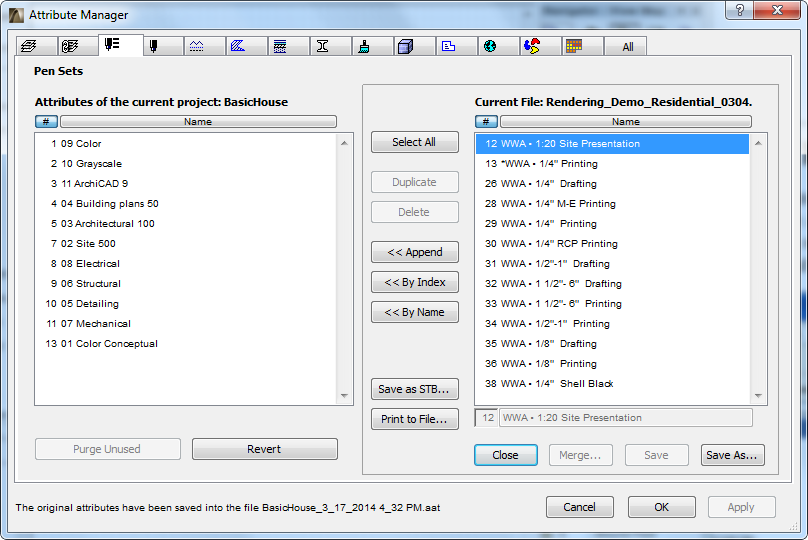Click the Revert button
This screenshot has width=808, height=540.
[x=264, y=449]
